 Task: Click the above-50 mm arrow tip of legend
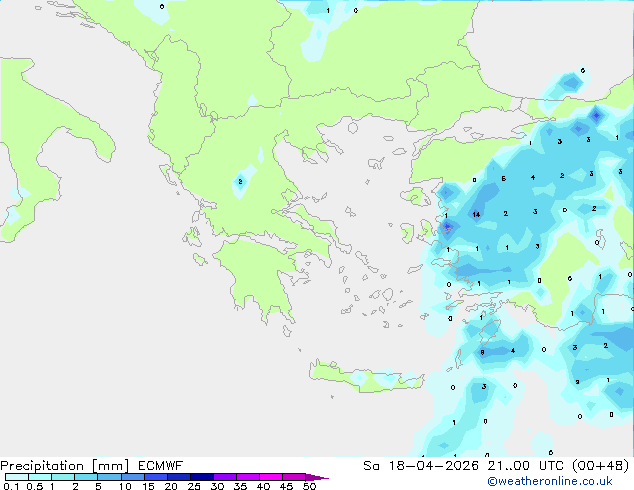(317, 477)
